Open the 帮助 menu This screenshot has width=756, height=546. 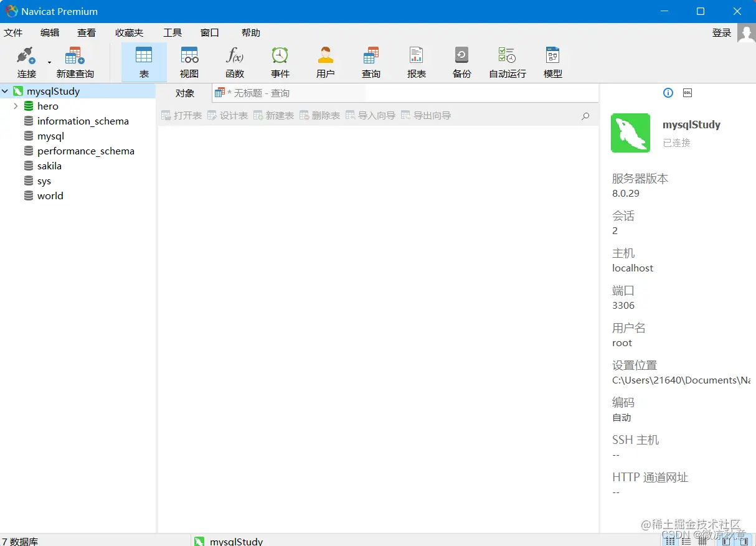click(x=251, y=33)
